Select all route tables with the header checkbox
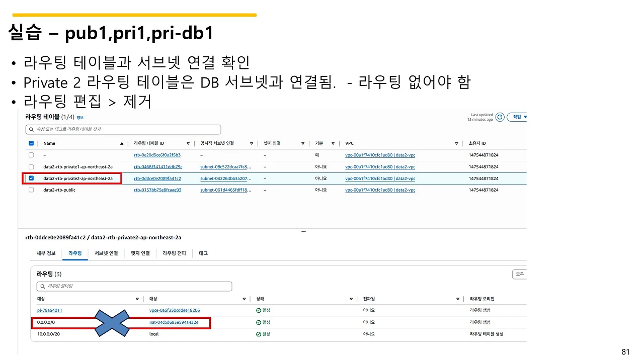Viewport: 644px width, 362px height. point(31,143)
